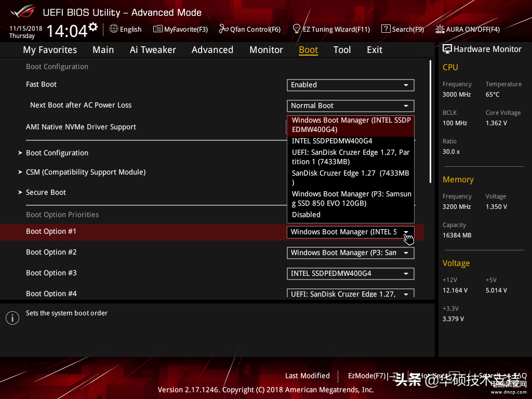
Task: Open time settings gear icon
Action: click(x=93, y=27)
